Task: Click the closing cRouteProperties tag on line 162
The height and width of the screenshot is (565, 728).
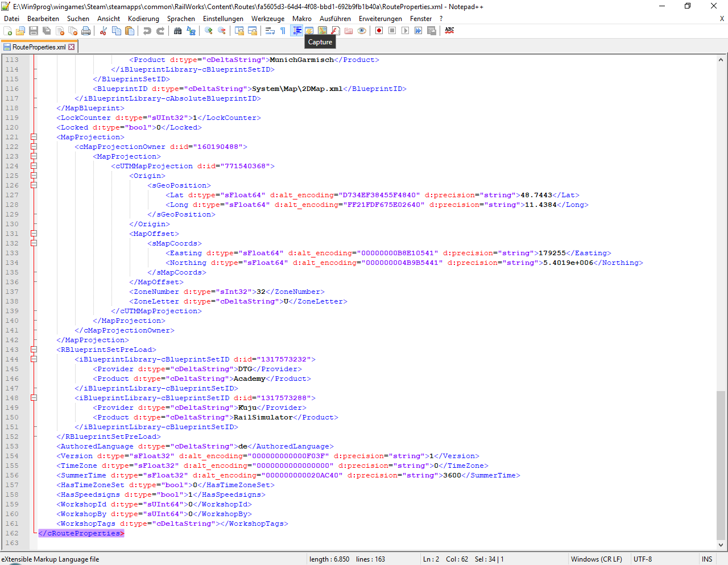Action: point(81,533)
